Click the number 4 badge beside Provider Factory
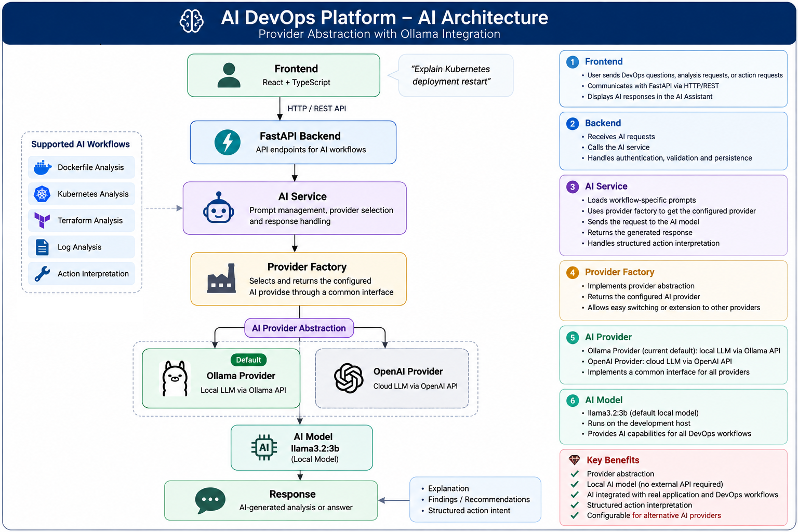 pyautogui.click(x=573, y=273)
